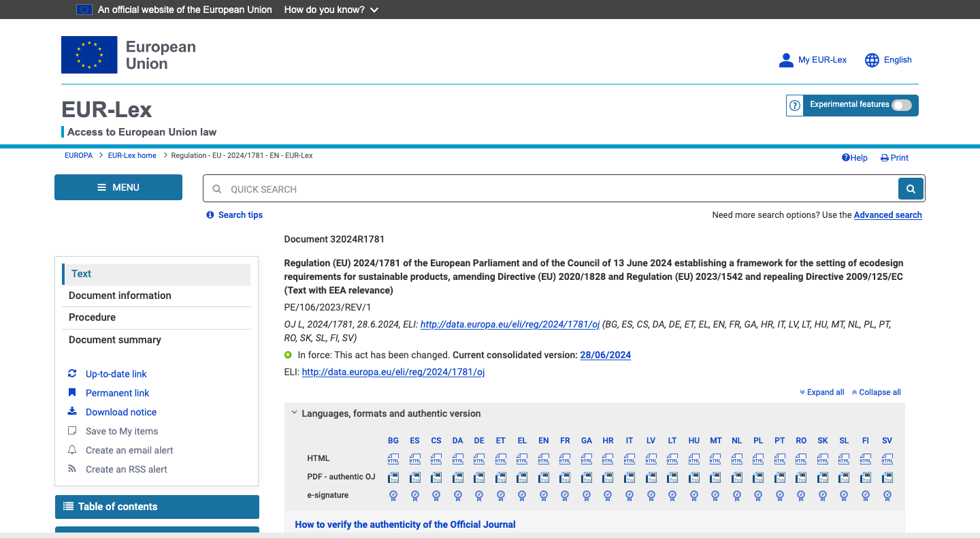Click the Print link

[x=895, y=158]
